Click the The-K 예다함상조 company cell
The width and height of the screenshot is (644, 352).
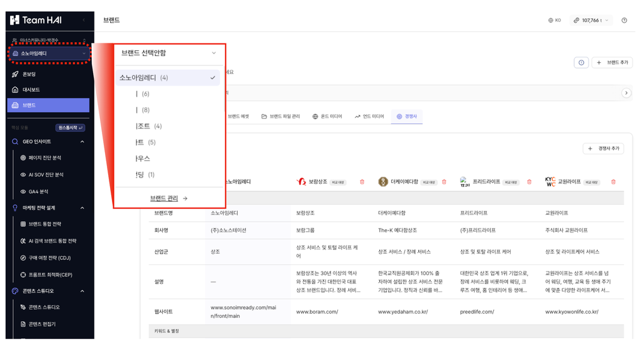pos(397,230)
